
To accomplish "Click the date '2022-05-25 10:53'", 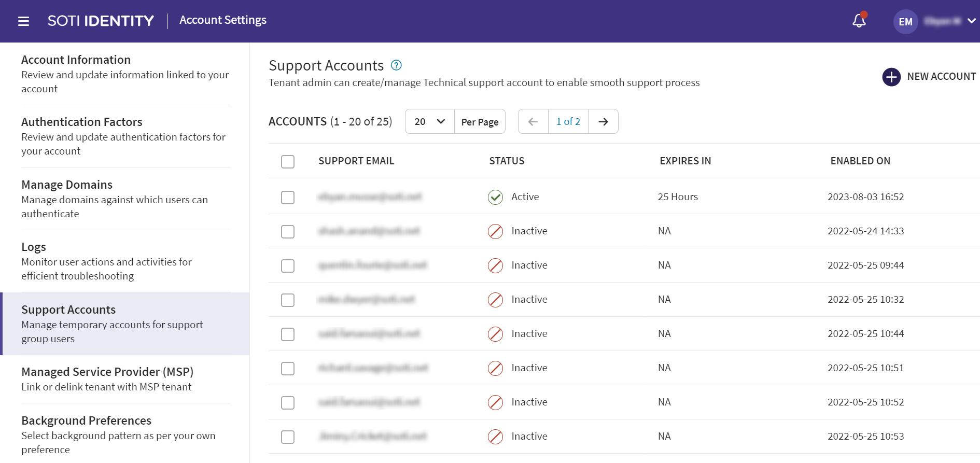I will coord(865,436).
